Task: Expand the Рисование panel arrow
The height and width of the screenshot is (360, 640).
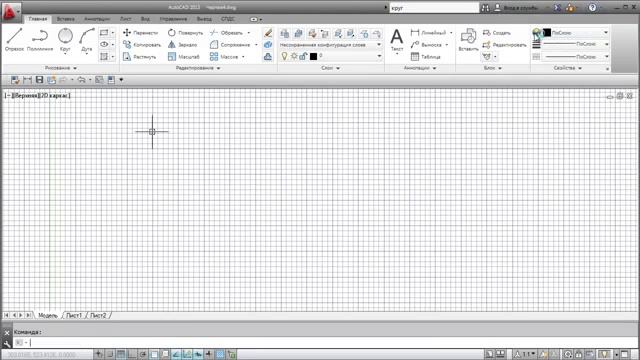Action: click(75, 68)
